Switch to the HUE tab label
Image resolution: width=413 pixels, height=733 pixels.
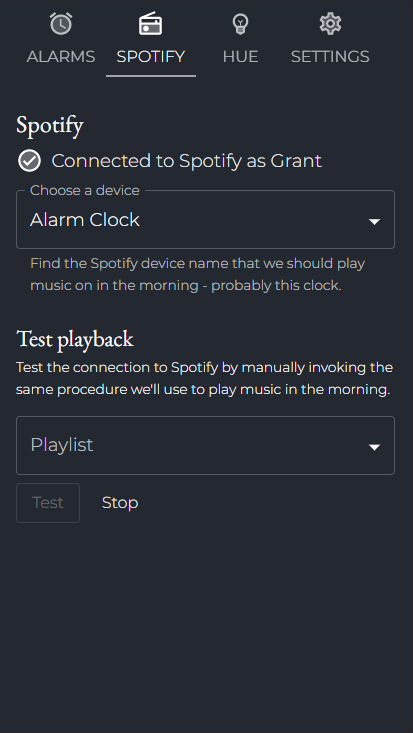[x=240, y=57]
